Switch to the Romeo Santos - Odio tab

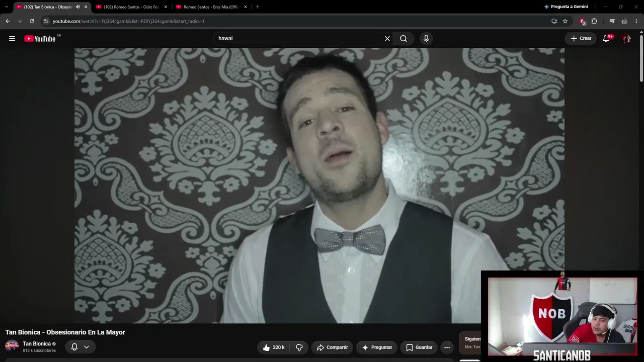click(x=131, y=7)
